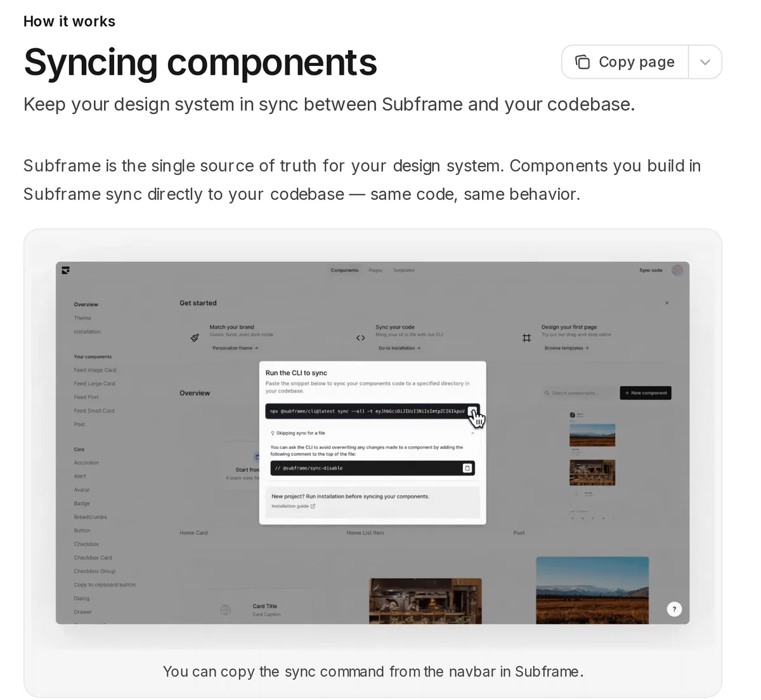Screen dimensions: 761x700
Task: Click the New component button
Action: point(646,393)
